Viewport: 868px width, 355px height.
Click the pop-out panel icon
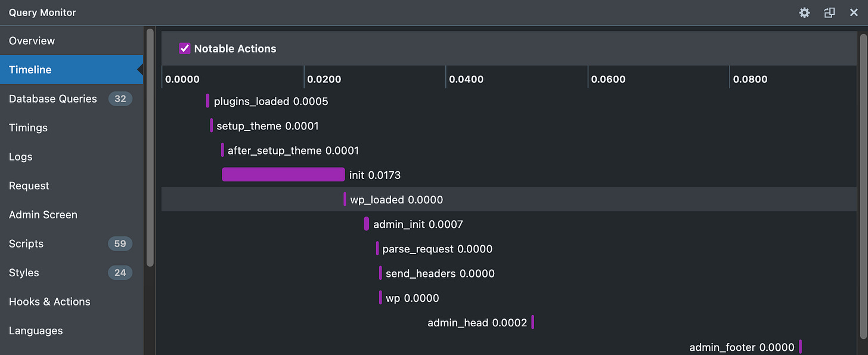tap(829, 12)
